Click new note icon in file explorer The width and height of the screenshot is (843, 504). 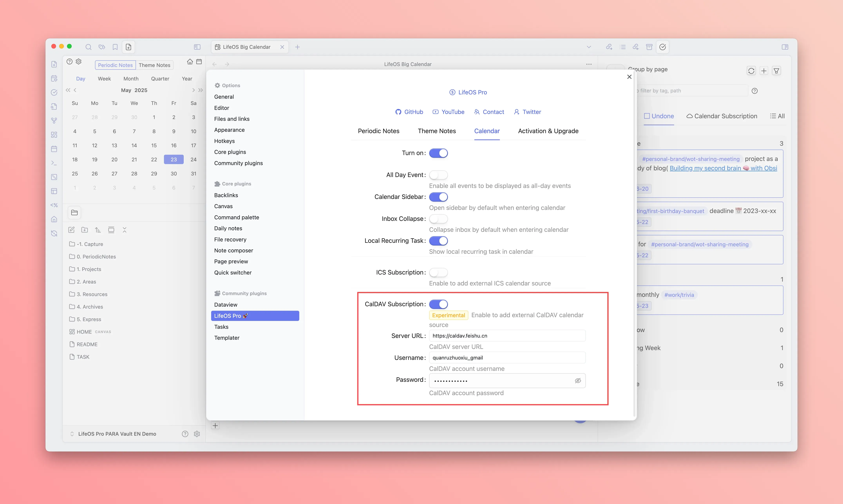pyautogui.click(x=71, y=230)
